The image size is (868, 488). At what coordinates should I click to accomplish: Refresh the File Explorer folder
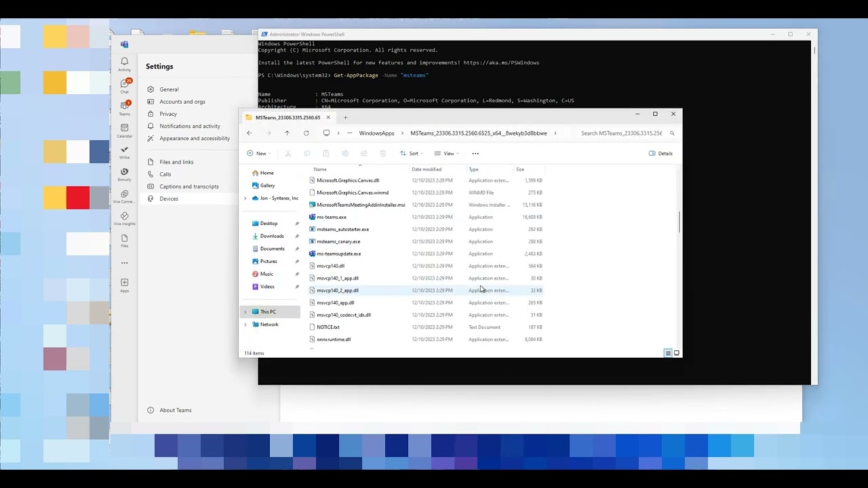[307, 133]
